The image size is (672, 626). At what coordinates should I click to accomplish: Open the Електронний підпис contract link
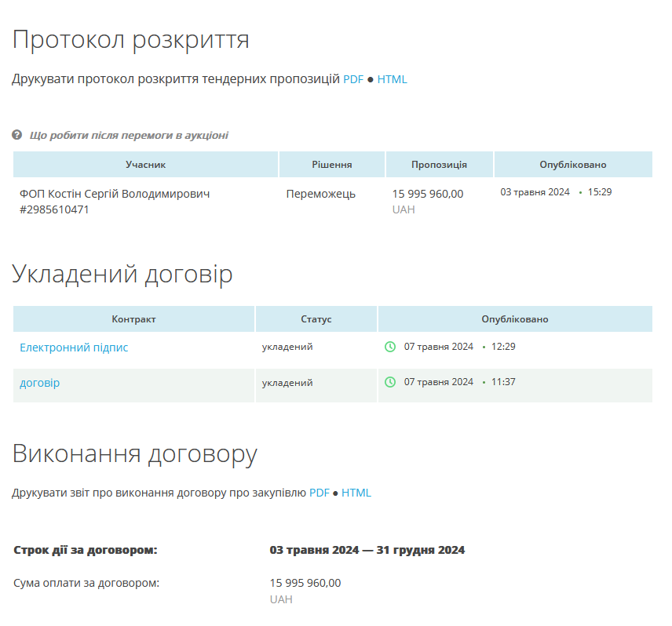pos(74,347)
